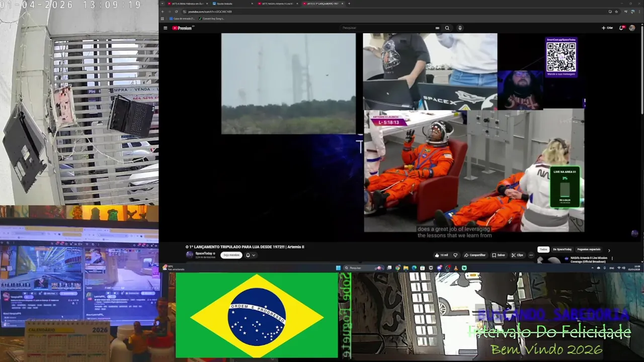Open the account avatar menu
Viewport: 644px width, 362px height.
[632, 28]
